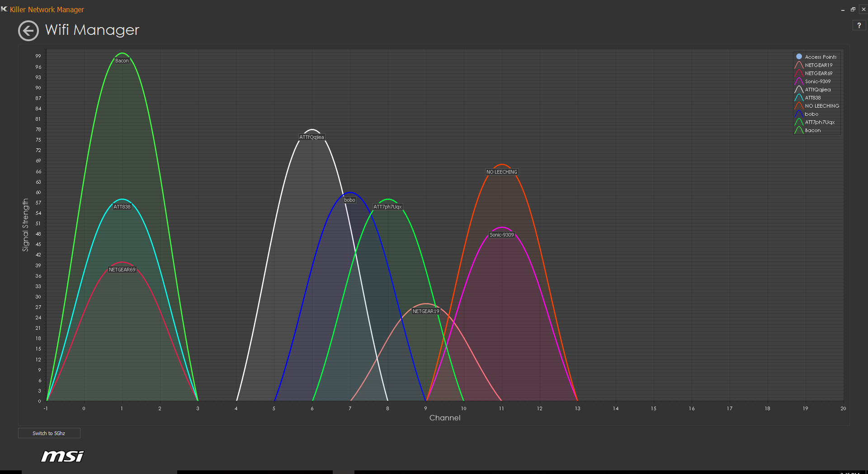The height and width of the screenshot is (474, 868).
Task: Click the Killer logo in title bar
Action: (x=4, y=9)
